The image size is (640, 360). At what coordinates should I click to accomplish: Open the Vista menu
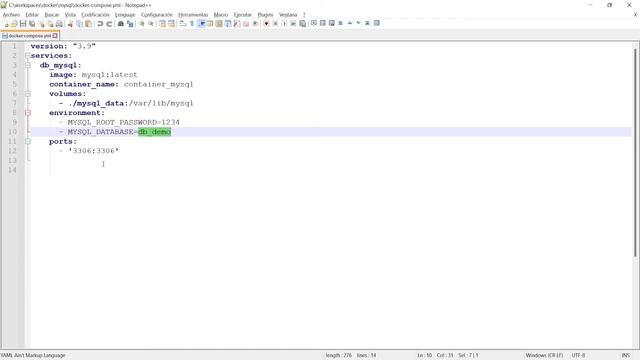pos(70,15)
